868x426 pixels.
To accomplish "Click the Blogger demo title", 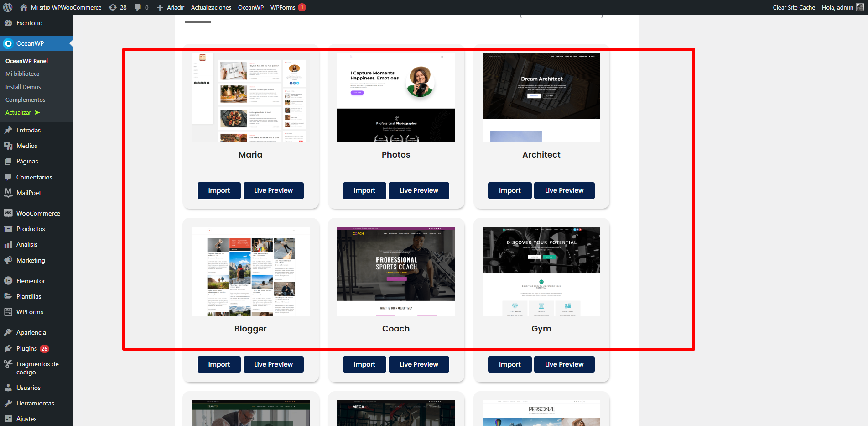I will 250,329.
